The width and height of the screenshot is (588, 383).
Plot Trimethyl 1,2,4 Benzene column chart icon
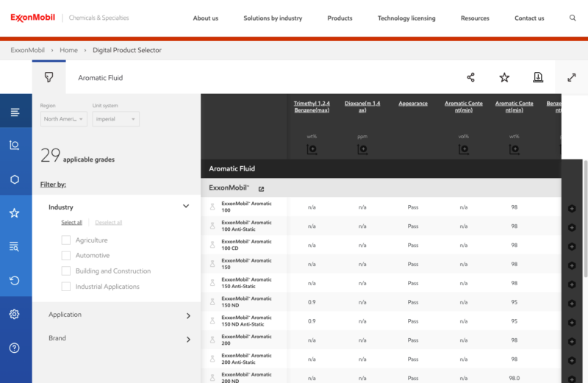[x=312, y=149]
